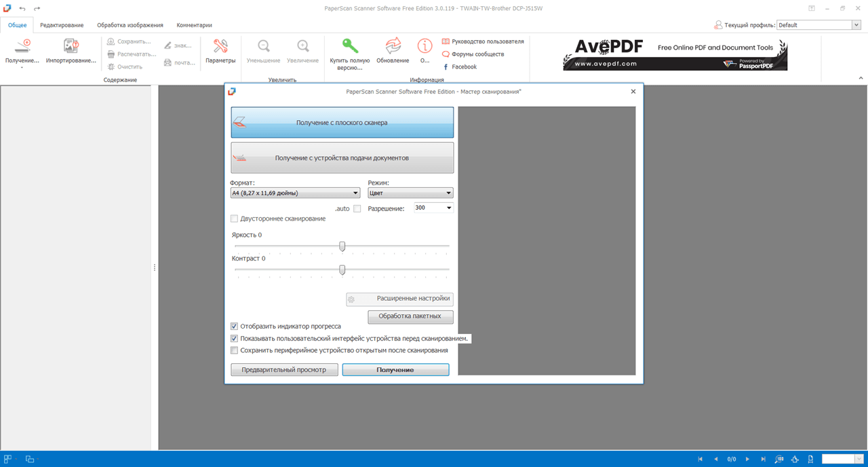Click the Распечатать printer icon

[111, 54]
